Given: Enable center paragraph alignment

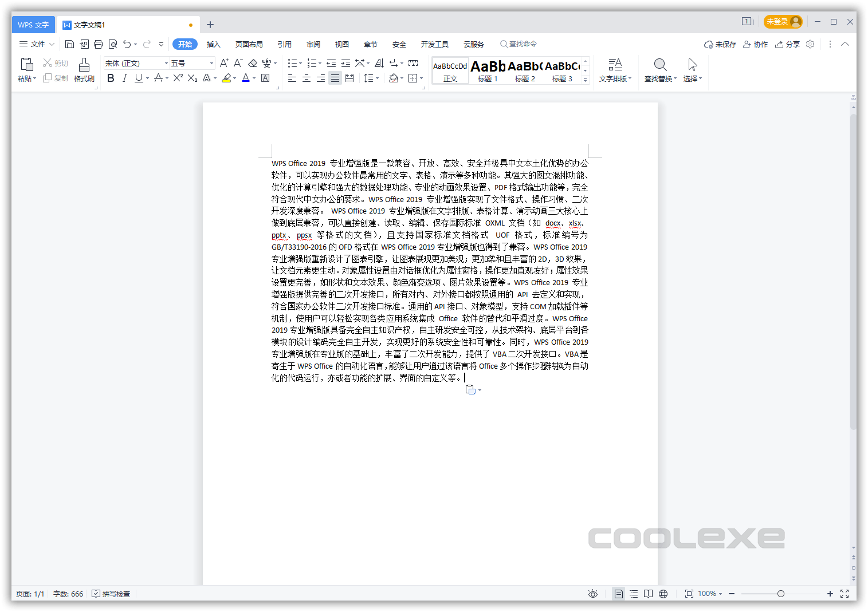Looking at the screenshot, I should (306, 78).
